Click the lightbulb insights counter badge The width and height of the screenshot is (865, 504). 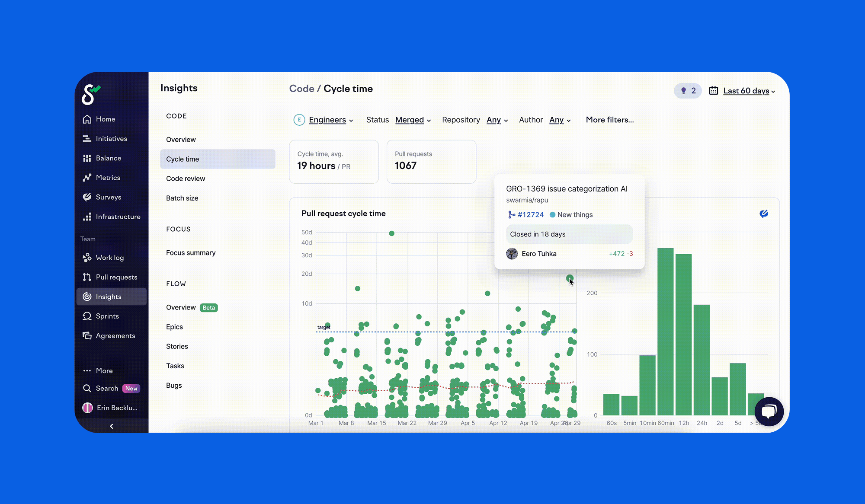click(688, 91)
